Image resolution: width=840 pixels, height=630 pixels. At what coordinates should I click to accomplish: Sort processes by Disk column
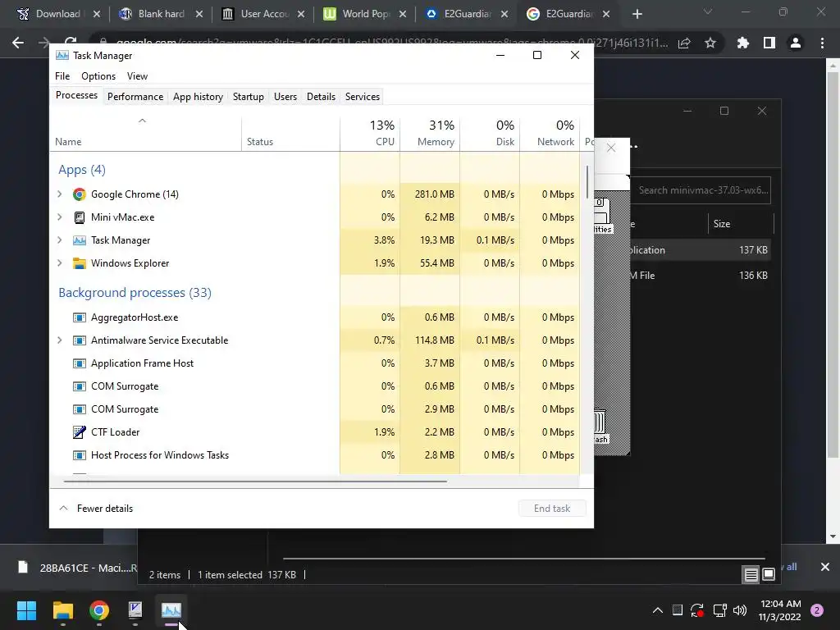coord(491,134)
